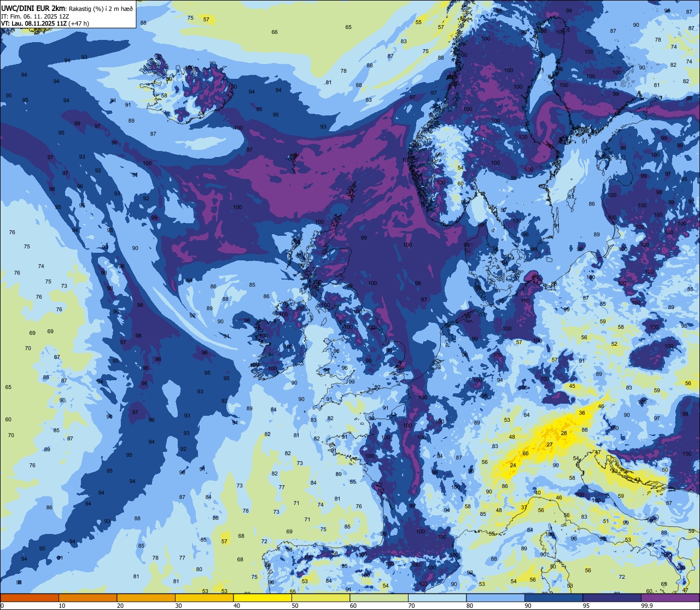700x610 pixels.
Task: Click the humidity value '28' on the map
Action: pyautogui.click(x=564, y=433)
